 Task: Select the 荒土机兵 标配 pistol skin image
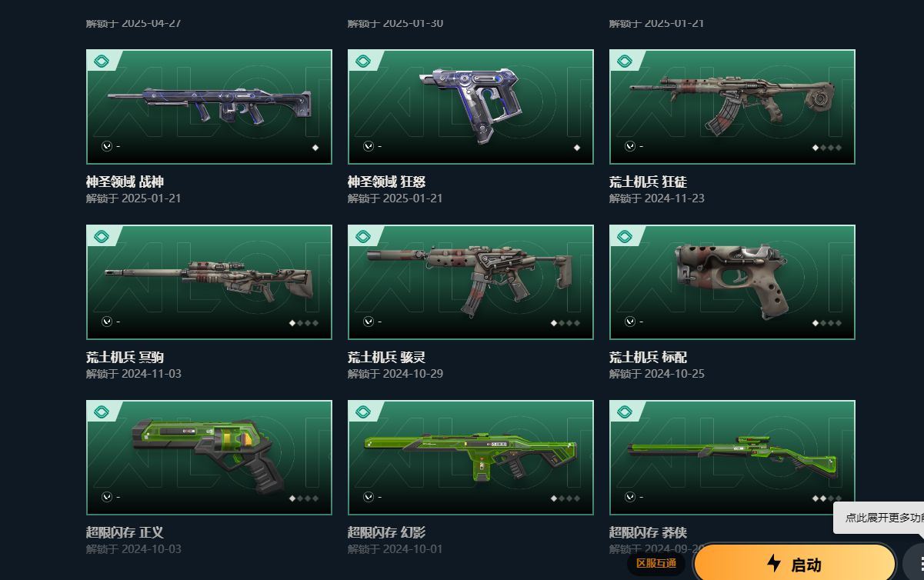pyautogui.click(x=732, y=282)
